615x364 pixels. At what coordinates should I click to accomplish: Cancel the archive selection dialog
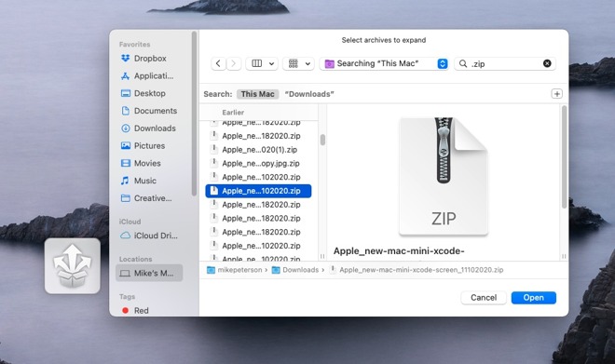484,298
